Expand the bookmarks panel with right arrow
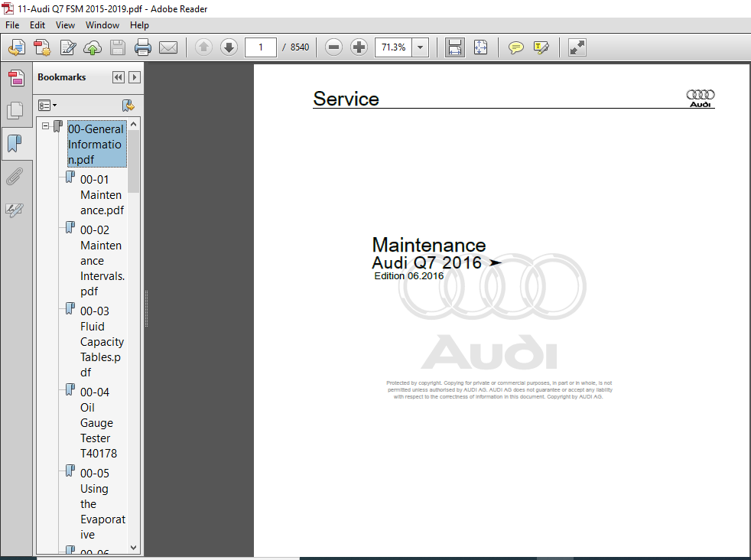Screen dimensions: 751x560 (x=135, y=77)
